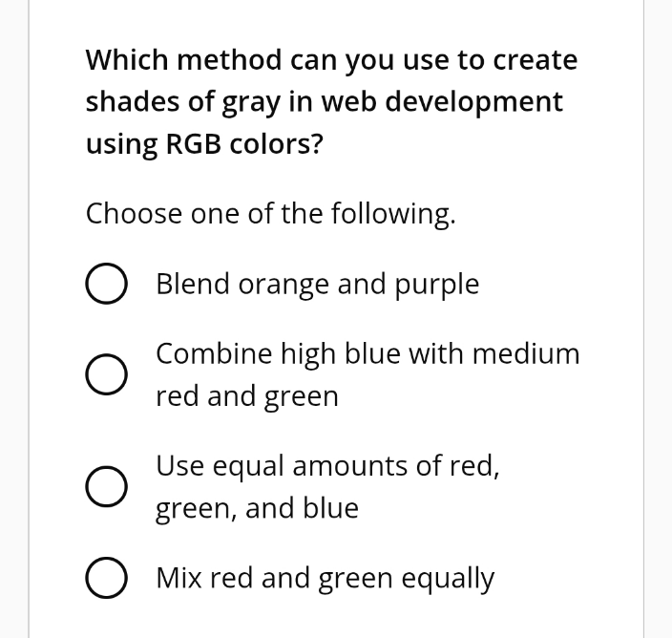
Task: Pick the 'Use equal amounts' radio circle
Action: [x=107, y=487]
